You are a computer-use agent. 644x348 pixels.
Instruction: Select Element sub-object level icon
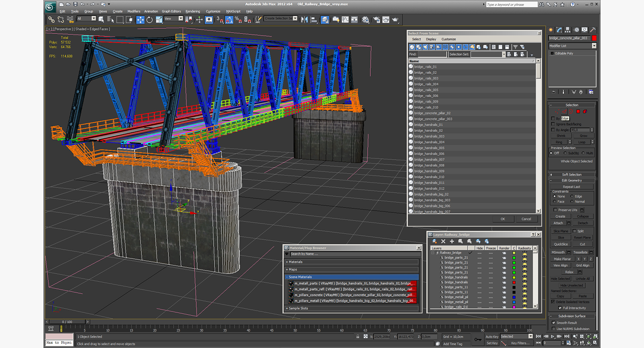pos(585,111)
